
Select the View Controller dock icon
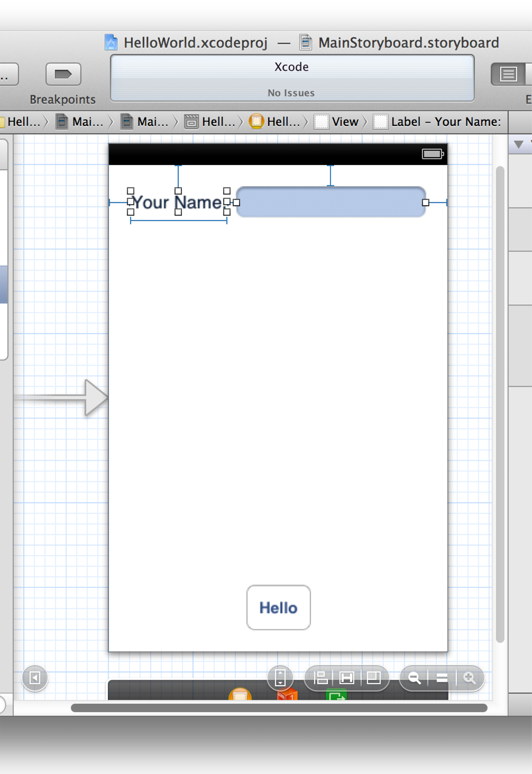pos(240,695)
